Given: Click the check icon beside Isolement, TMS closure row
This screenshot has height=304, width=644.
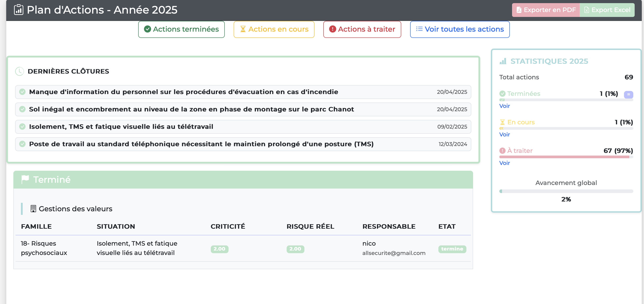Looking at the screenshot, I should pos(22,127).
